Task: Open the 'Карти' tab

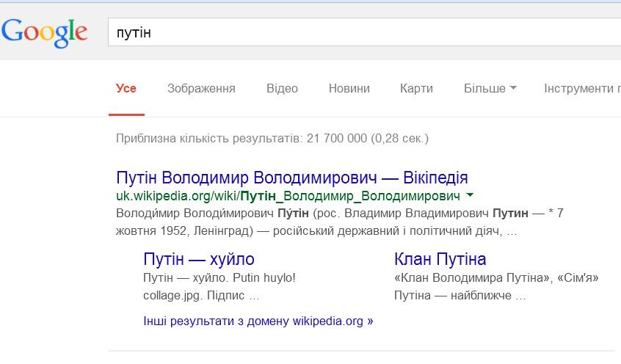Action: (416, 88)
